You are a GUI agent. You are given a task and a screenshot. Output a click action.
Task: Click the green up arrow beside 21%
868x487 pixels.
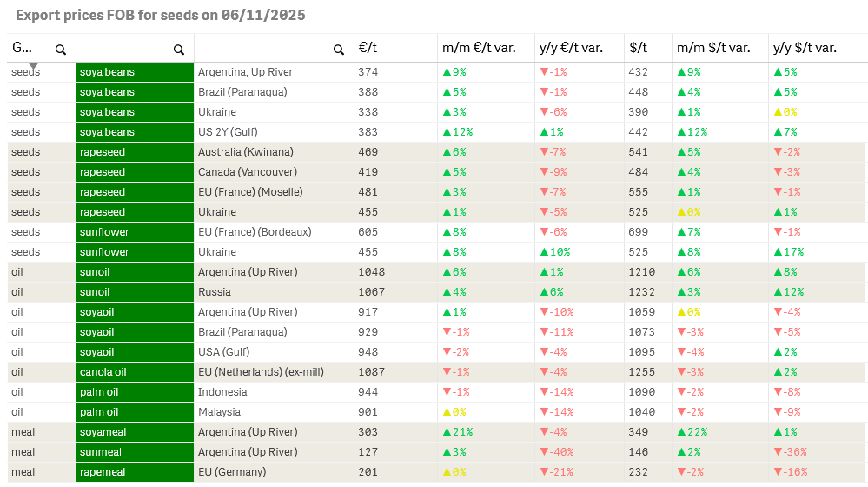point(447,432)
